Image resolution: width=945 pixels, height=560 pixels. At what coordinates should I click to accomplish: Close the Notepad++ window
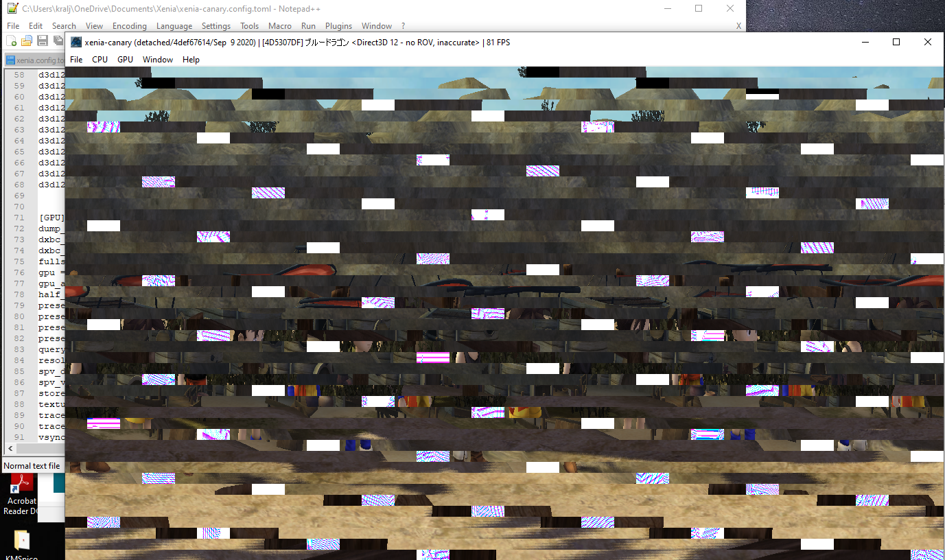pos(730,8)
